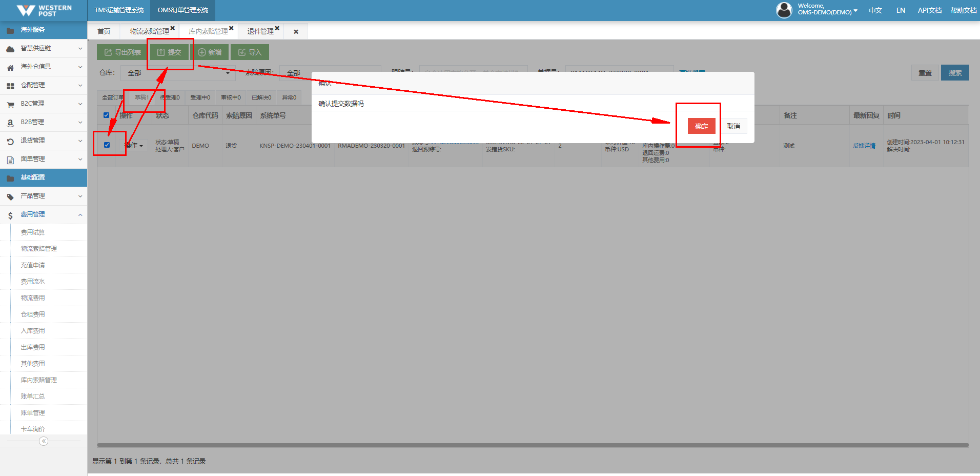Viewport: 980px width, 476px height.
Task: Click the table horizontal scrollbar
Action: (x=533, y=445)
